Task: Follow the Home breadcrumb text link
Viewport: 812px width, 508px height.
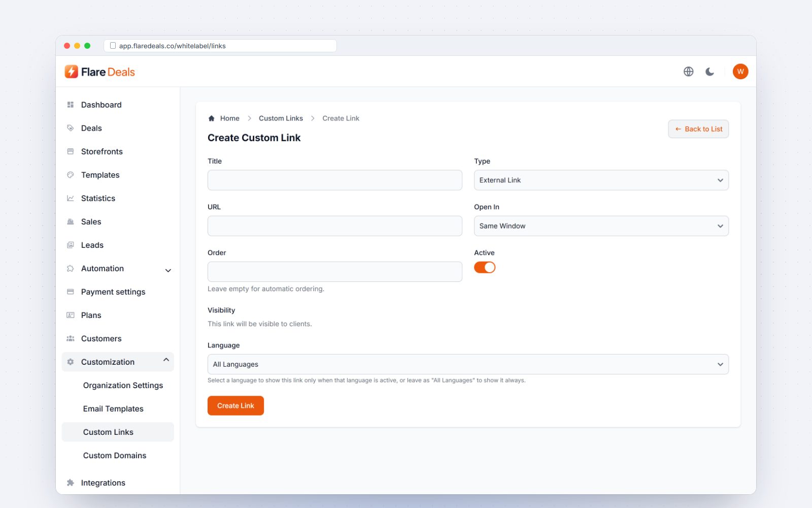Action: (x=230, y=118)
